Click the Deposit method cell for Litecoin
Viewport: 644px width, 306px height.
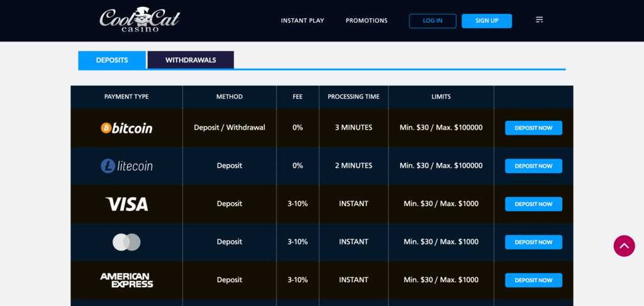pyautogui.click(x=230, y=166)
